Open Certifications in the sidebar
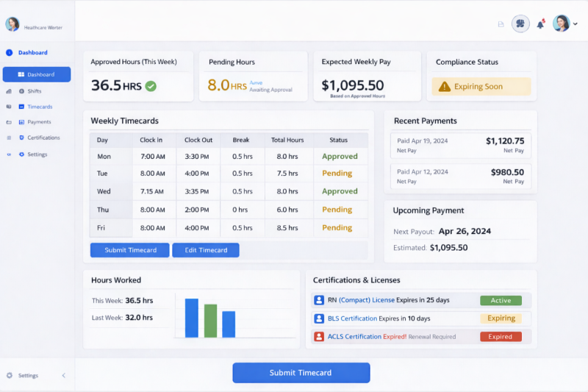The width and height of the screenshot is (588, 392). coord(43,138)
